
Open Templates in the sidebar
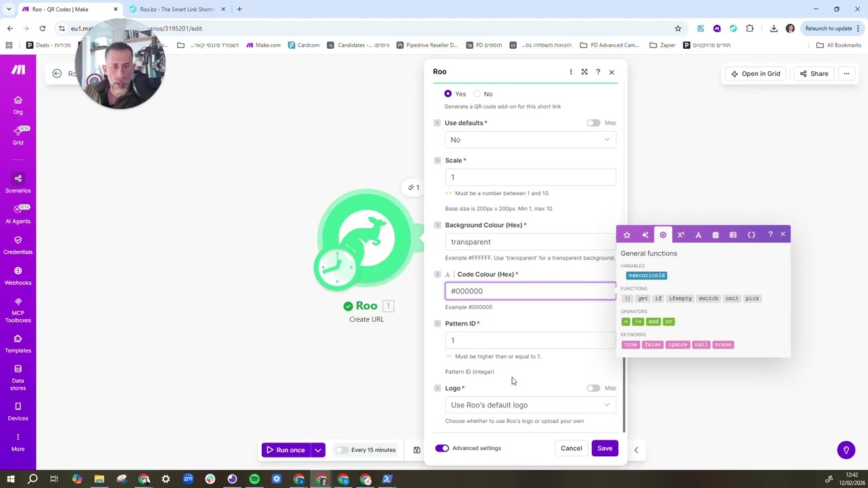(18, 344)
